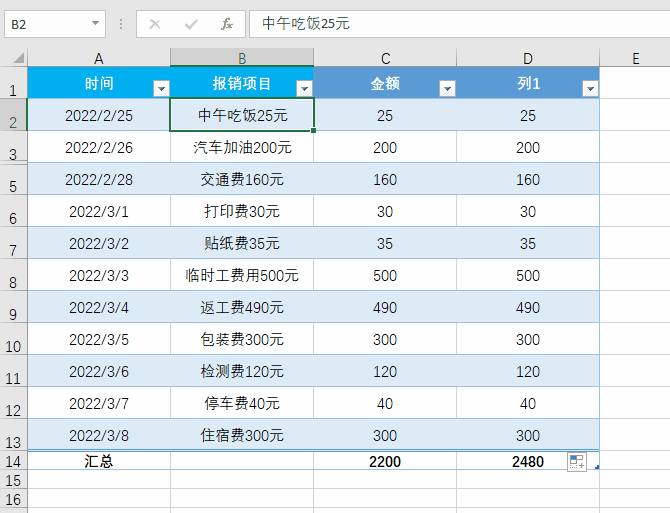Open the 报销项目 column filter dropdown
The width and height of the screenshot is (670, 513).
304,88
